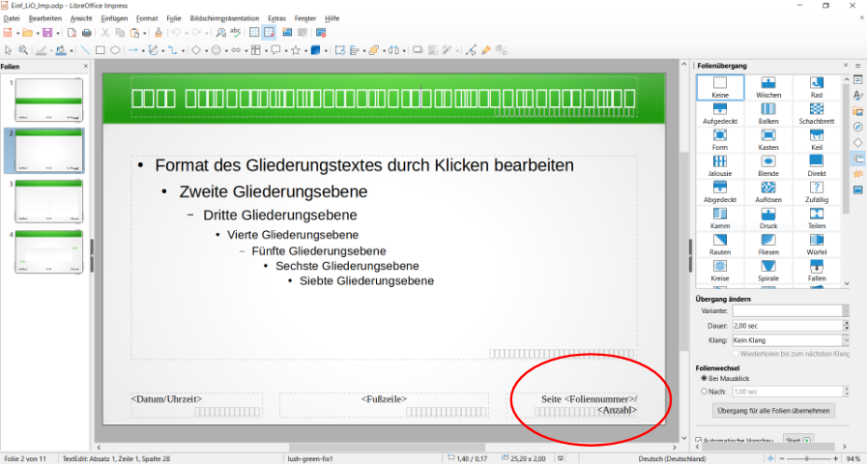Click the Start preview button
868x465 pixels.
coord(798,441)
